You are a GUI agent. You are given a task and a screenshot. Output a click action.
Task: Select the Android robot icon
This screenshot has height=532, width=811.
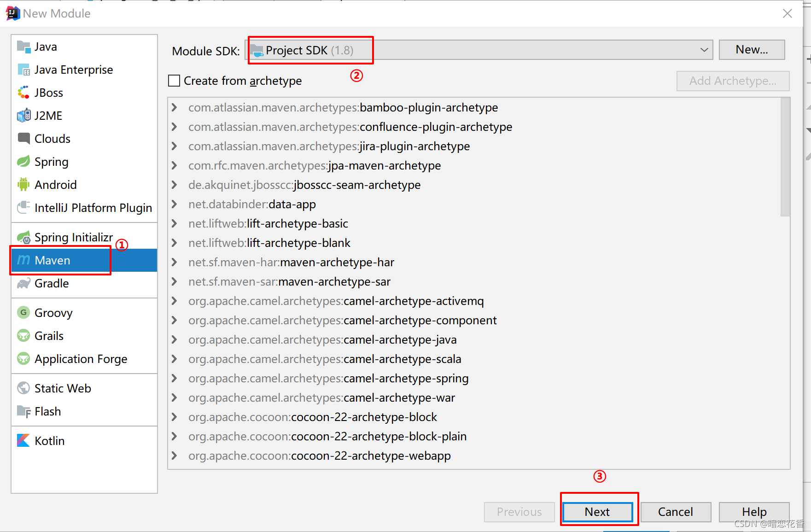coord(23,185)
